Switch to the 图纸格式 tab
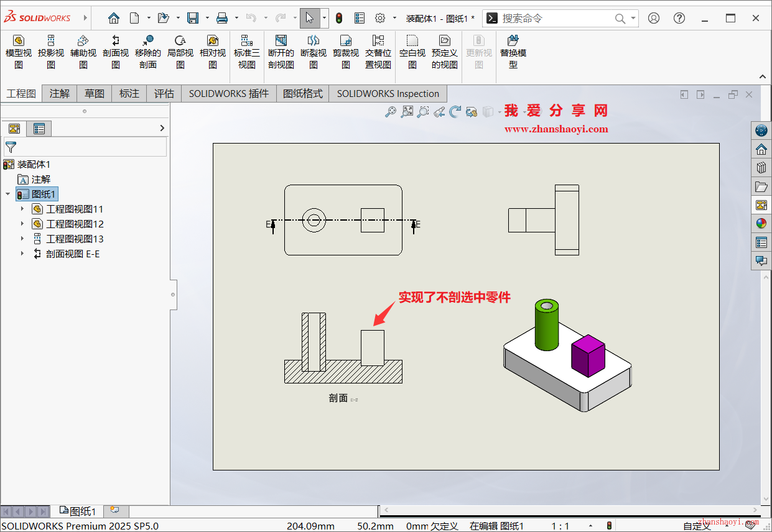772x532 pixels. [x=303, y=93]
